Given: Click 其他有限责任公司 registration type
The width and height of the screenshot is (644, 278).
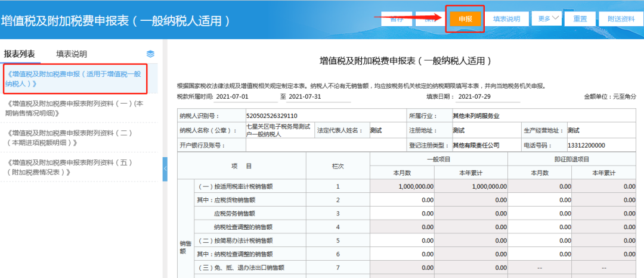Looking at the screenshot, I should (x=487, y=146).
